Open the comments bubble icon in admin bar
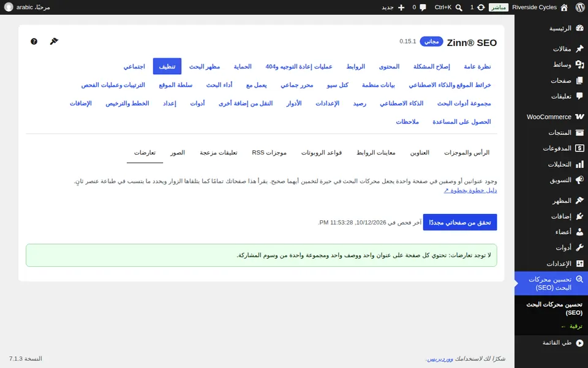 tap(423, 7)
